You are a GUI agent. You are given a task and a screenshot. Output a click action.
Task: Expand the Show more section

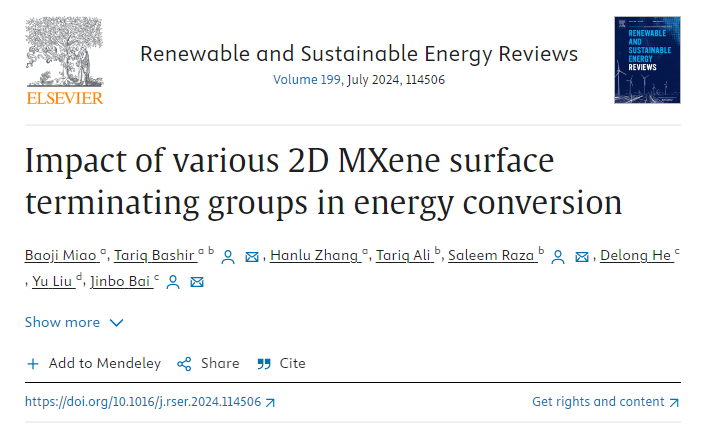pyautogui.click(x=74, y=322)
